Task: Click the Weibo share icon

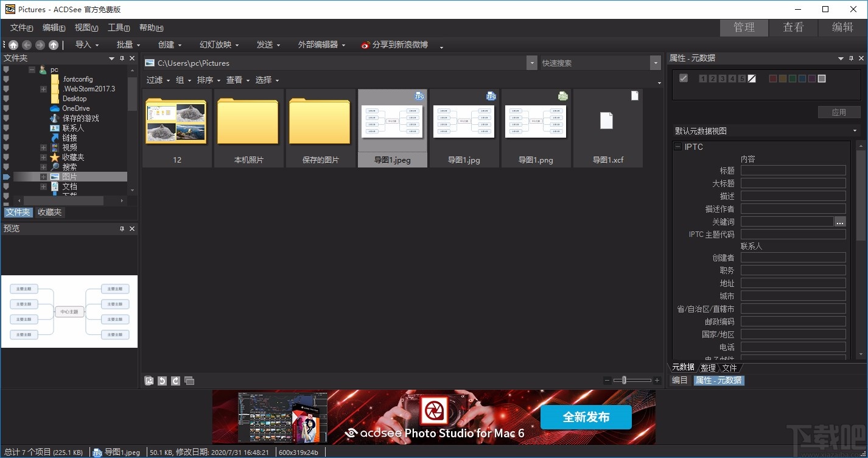Action: click(x=365, y=45)
